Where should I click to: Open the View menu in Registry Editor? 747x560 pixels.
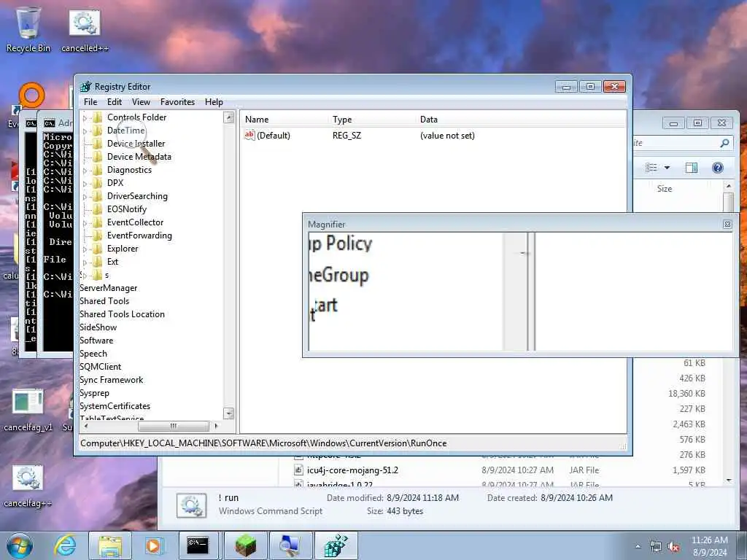coord(141,102)
